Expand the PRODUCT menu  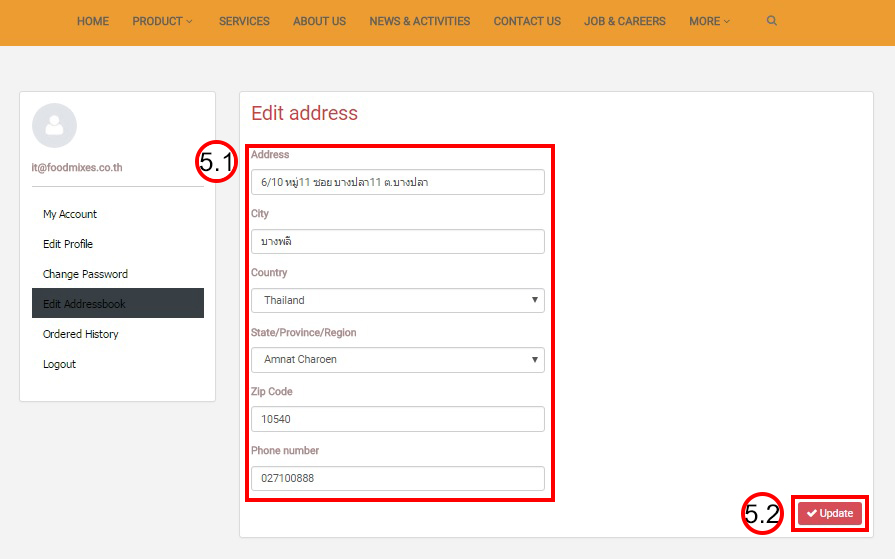click(x=162, y=21)
